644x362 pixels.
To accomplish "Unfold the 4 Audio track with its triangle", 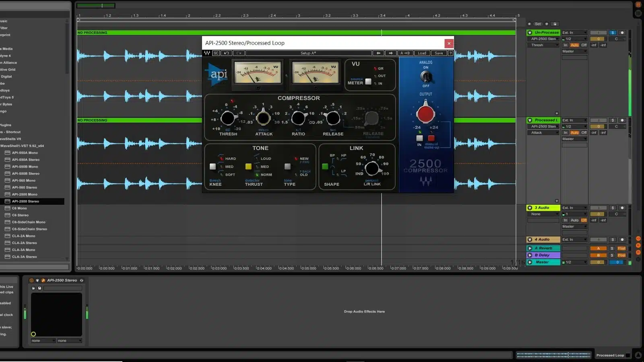I will point(530,240).
